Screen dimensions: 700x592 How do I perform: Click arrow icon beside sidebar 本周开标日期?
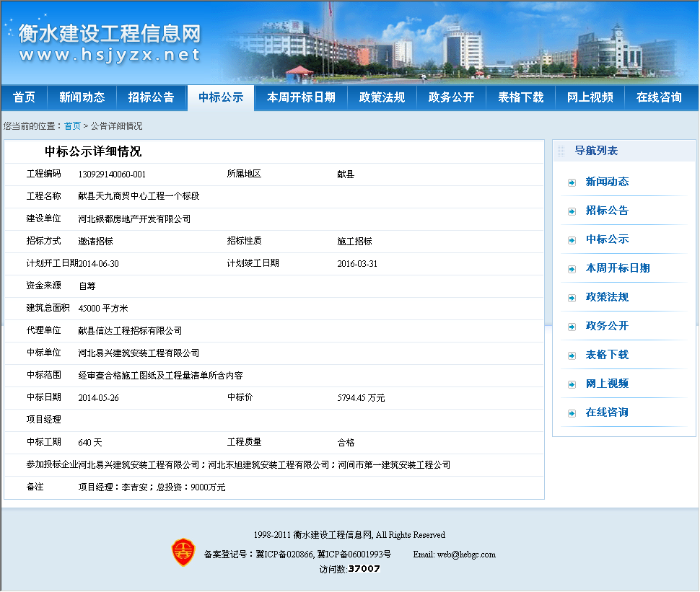coord(572,269)
